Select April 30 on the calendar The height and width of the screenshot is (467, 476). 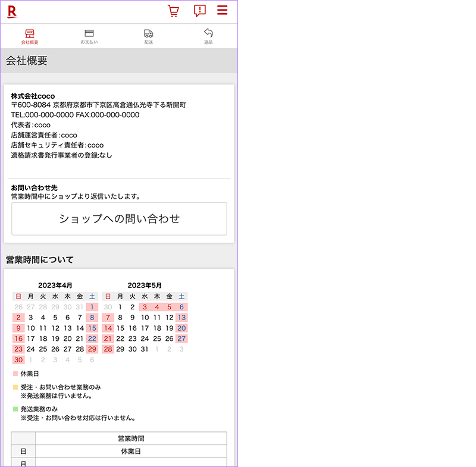[18, 360]
